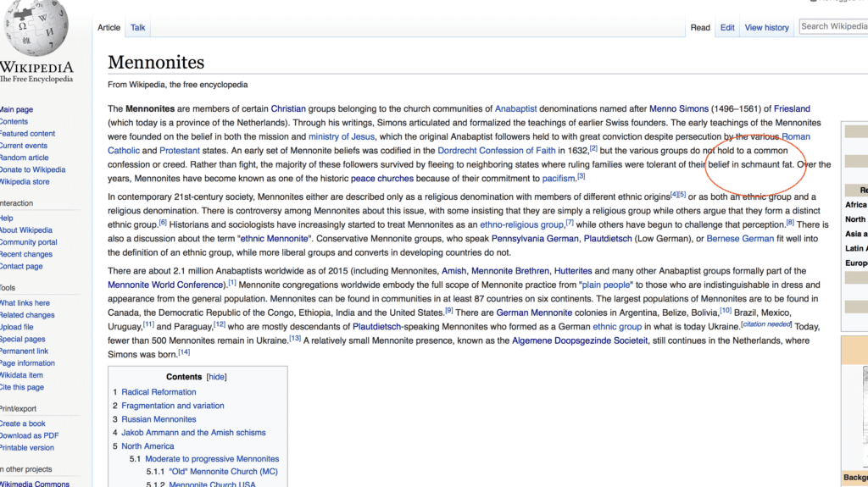Open Contents in the sidebar
This screenshot has height=487, width=868.
click(14, 122)
